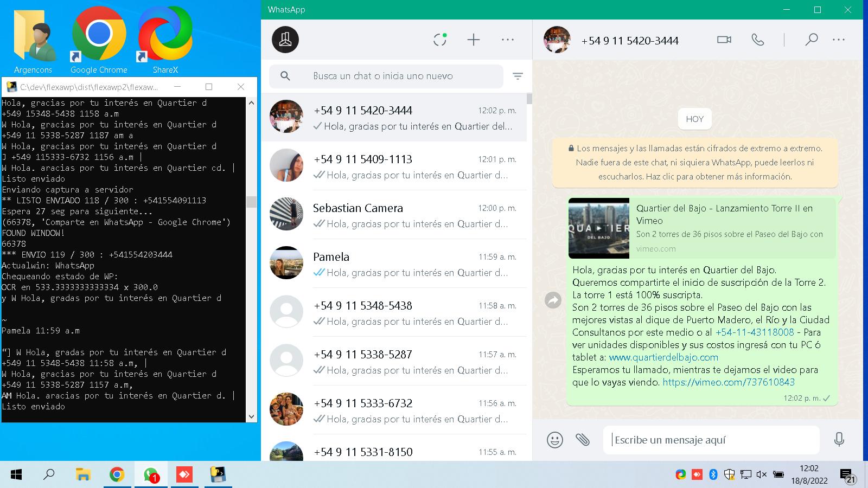Click the console window title bar icon
The width and height of the screenshot is (868, 488).
pos(11,87)
